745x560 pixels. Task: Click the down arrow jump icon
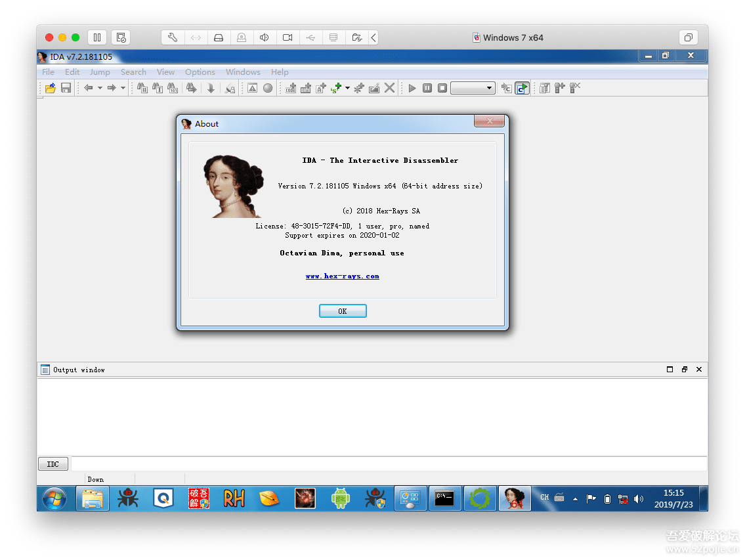pyautogui.click(x=211, y=88)
